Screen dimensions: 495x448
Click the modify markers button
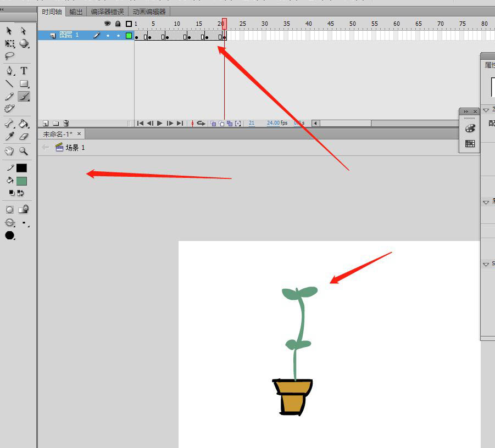[238, 124]
